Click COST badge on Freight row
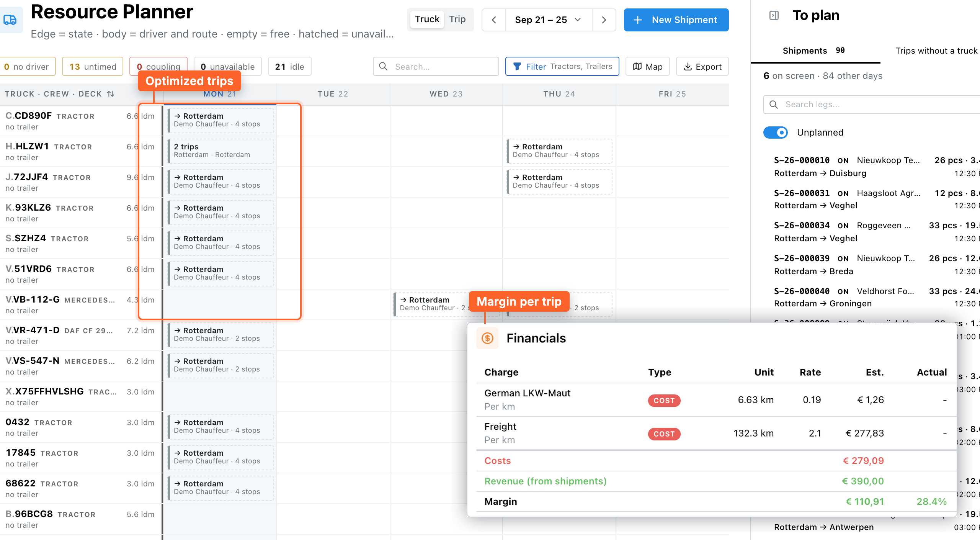980x540 pixels. click(x=664, y=434)
